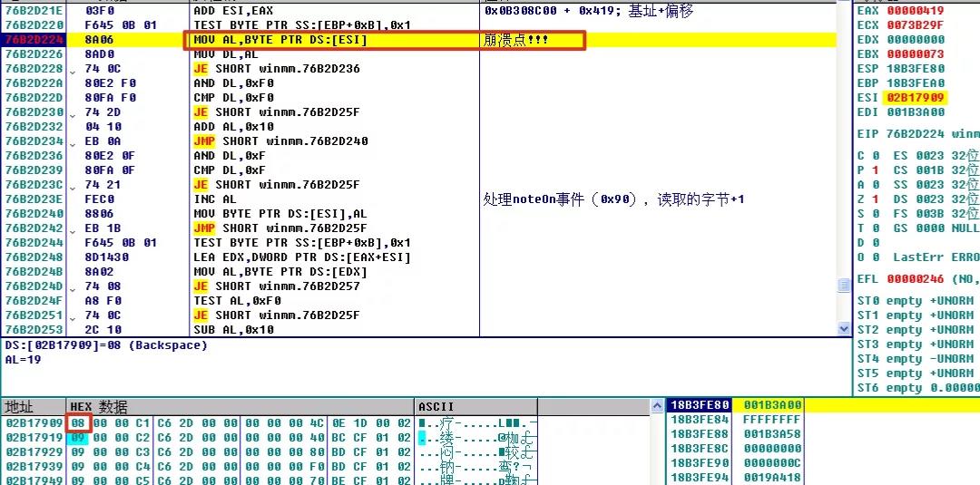
Task: Click DS:[02B17909]=08 (Backspace) info line
Action: tap(106, 345)
